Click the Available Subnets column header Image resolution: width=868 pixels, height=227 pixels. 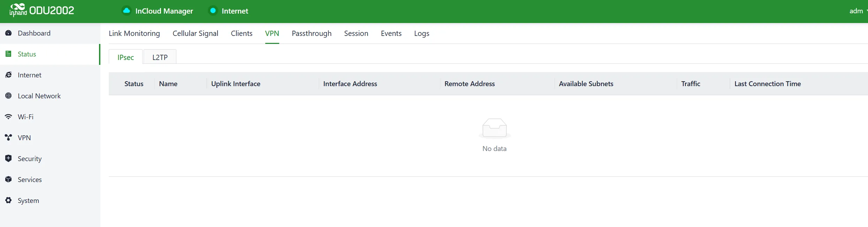point(586,84)
